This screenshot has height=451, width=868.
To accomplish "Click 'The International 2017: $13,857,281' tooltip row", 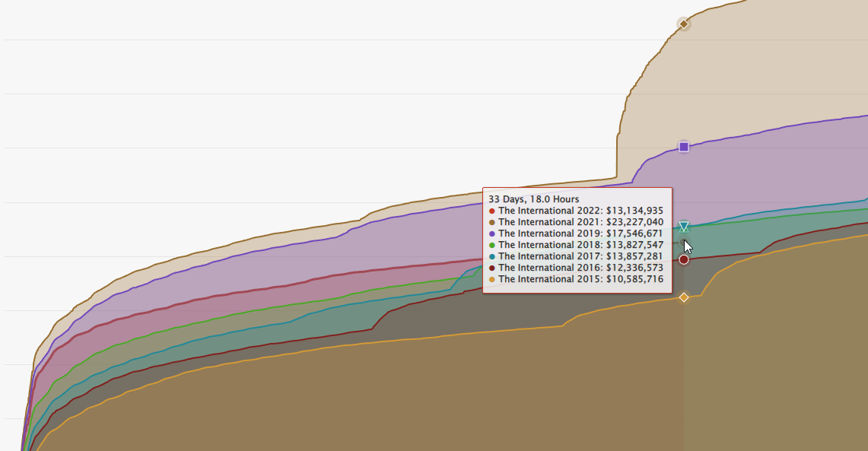I will [x=576, y=256].
